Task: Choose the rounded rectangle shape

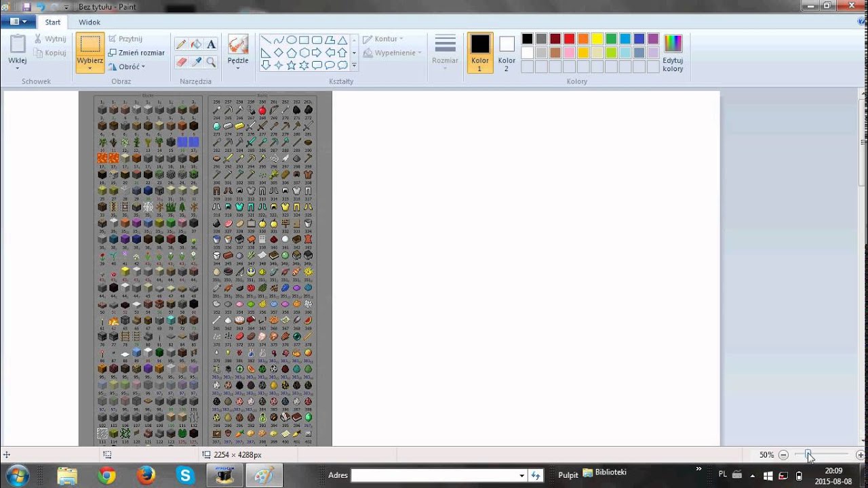Action: pyautogui.click(x=317, y=40)
